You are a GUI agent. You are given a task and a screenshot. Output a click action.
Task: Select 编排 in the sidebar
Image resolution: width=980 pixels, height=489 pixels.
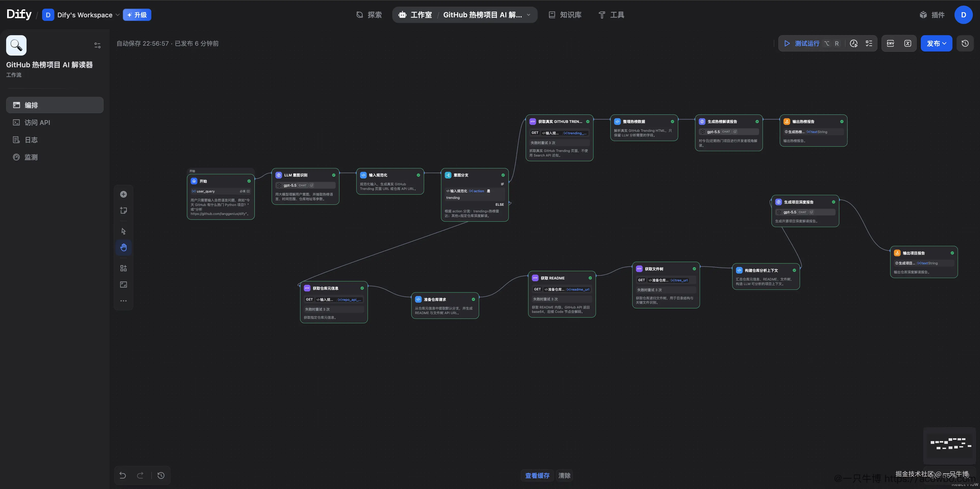point(55,105)
